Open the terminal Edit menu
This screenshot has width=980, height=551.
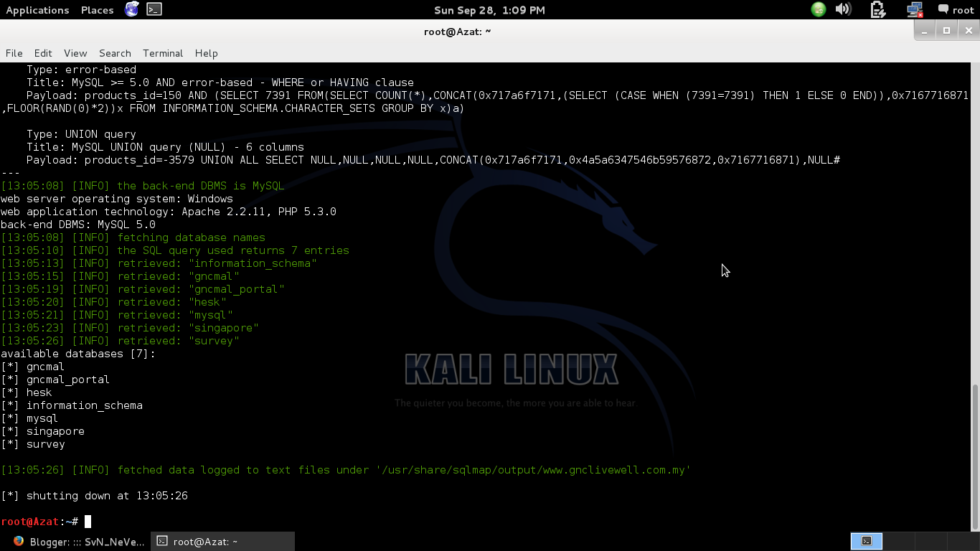click(x=43, y=53)
